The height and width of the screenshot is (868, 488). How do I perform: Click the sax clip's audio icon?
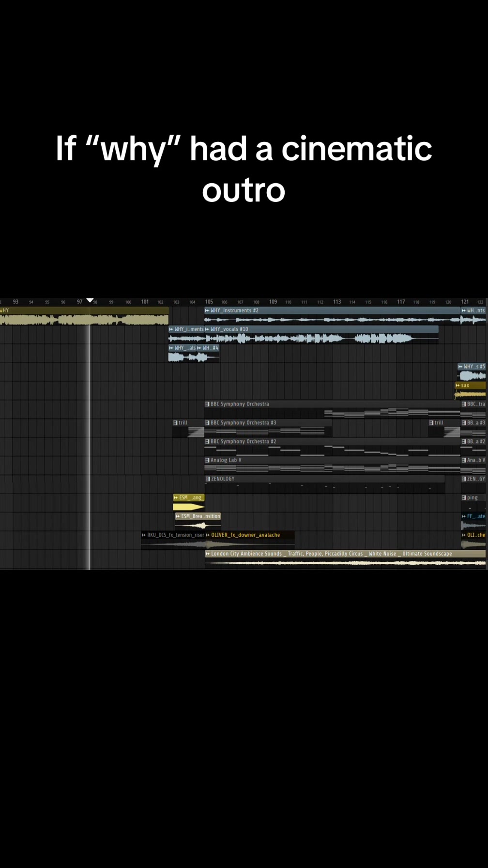coord(458,386)
